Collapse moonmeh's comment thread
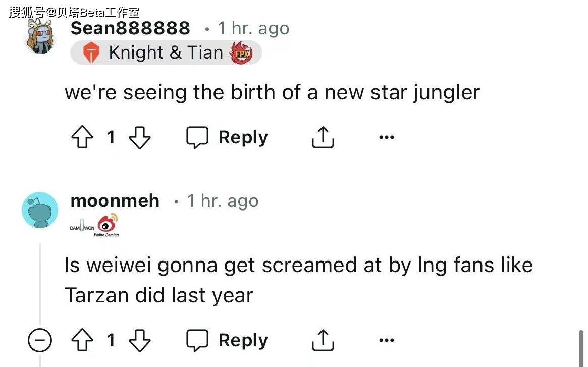 tap(39, 341)
